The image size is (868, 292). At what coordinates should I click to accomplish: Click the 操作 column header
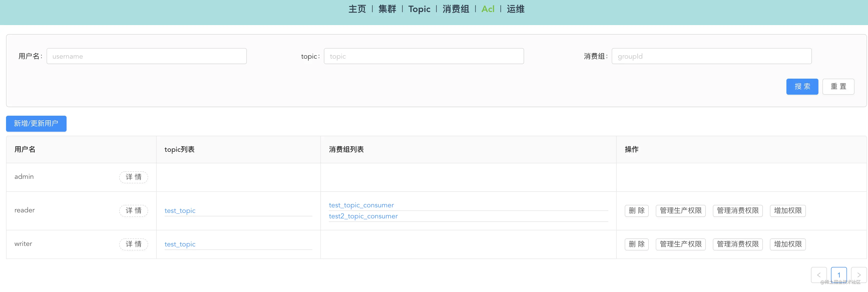tap(742, 149)
